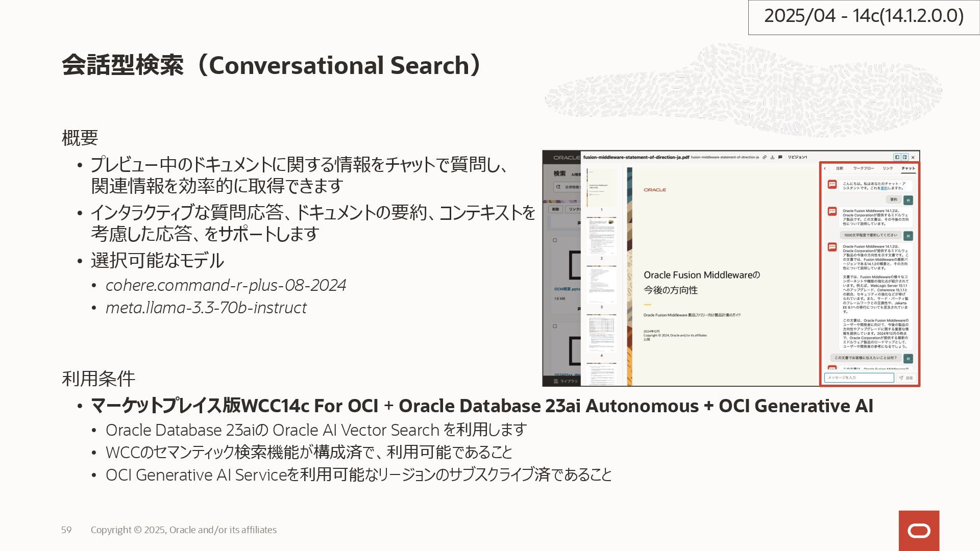Open page 4 thumbnail in preview sidebar
This screenshot has width=980, height=551.
pyautogui.click(x=601, y=333)
